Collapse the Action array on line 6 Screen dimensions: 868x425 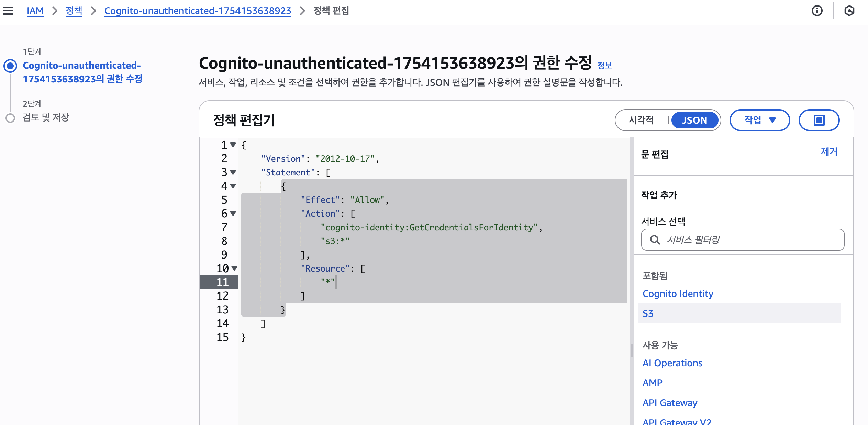coord(233,214)
